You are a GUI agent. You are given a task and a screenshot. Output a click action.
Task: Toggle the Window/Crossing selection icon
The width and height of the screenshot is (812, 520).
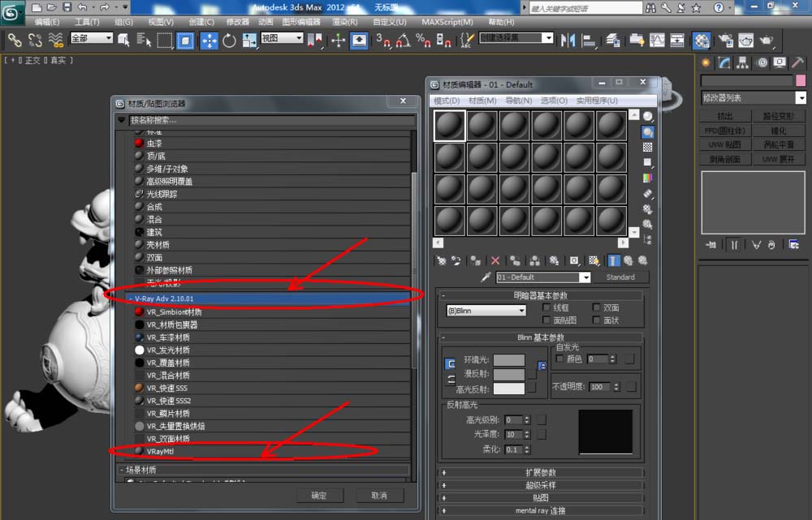(x=185, y=41)
